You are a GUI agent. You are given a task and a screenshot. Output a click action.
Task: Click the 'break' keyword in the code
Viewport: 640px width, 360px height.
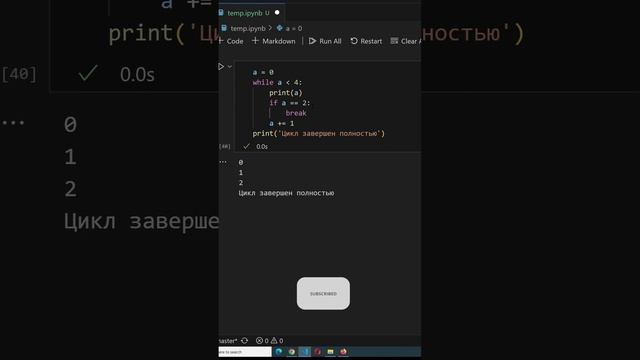pyautogui.click(x=296, y=113)
